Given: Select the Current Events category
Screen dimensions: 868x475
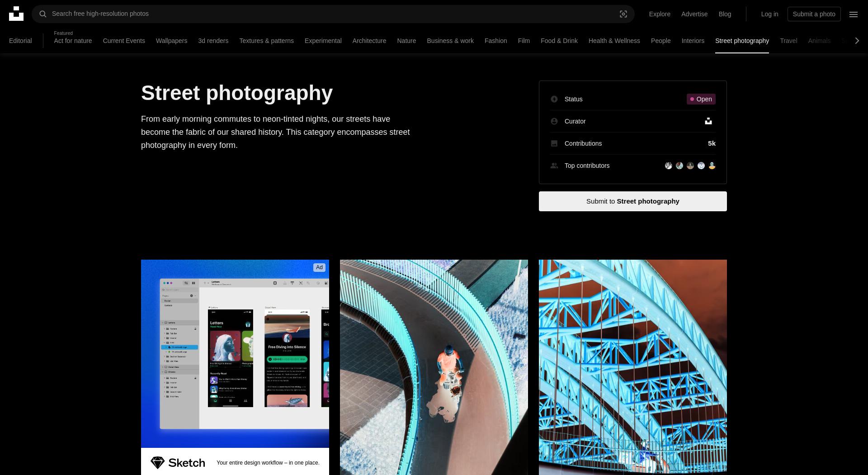Looking at the screenshot, I should 124,41.
